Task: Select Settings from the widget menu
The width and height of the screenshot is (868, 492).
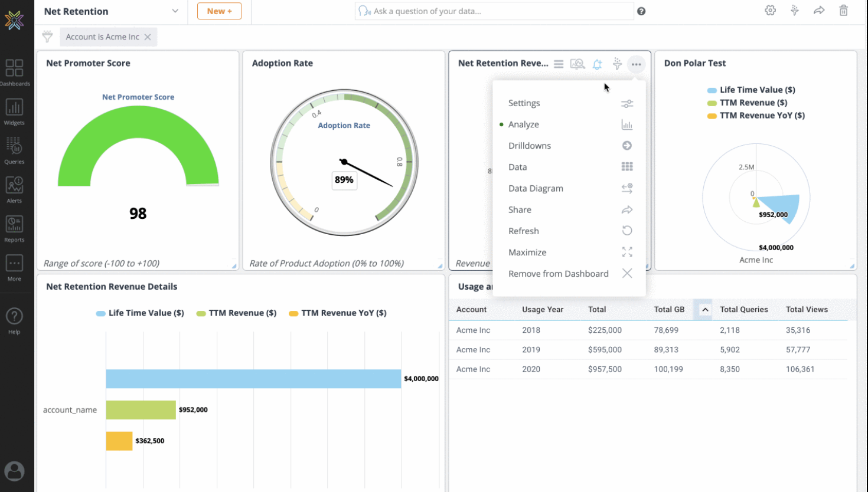Action: [569, 103]
